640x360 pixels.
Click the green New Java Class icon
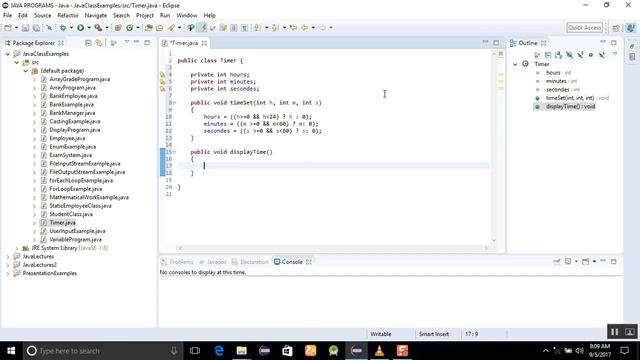click(x=129, y=28)
